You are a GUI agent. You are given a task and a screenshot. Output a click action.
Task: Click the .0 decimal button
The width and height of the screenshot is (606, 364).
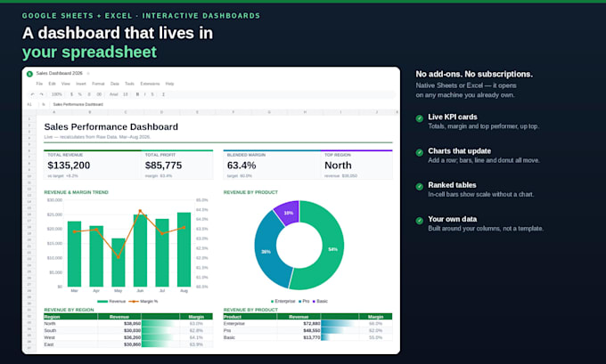tap(89, 94)
